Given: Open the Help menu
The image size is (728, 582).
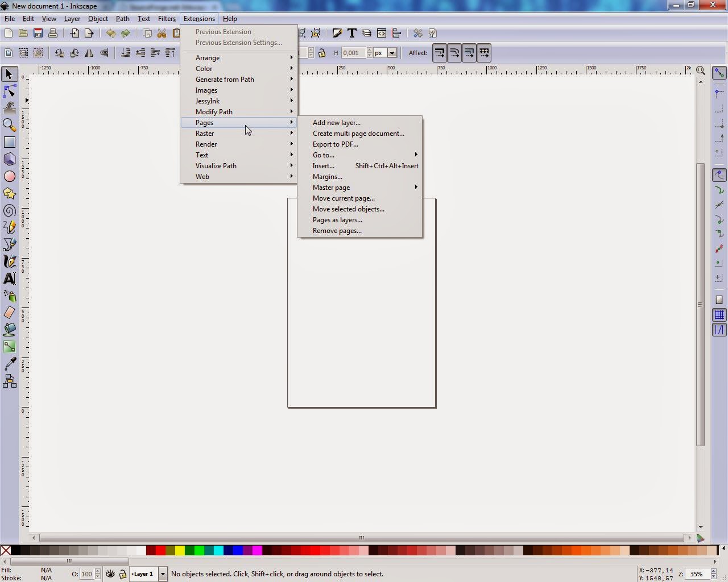Looking at the screenshot, I should (230, 19).
